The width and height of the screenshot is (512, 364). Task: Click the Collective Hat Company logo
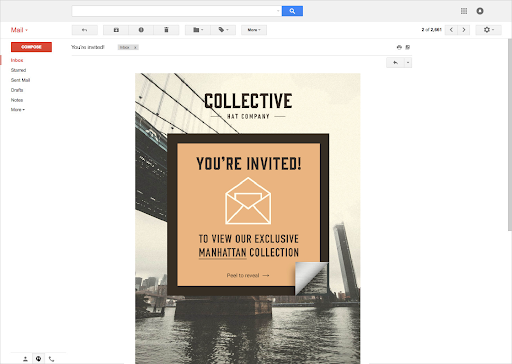coord(248,106)
